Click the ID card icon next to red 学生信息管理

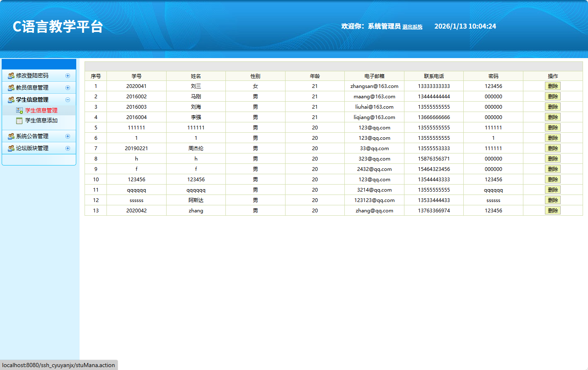[x=19, y=110]
